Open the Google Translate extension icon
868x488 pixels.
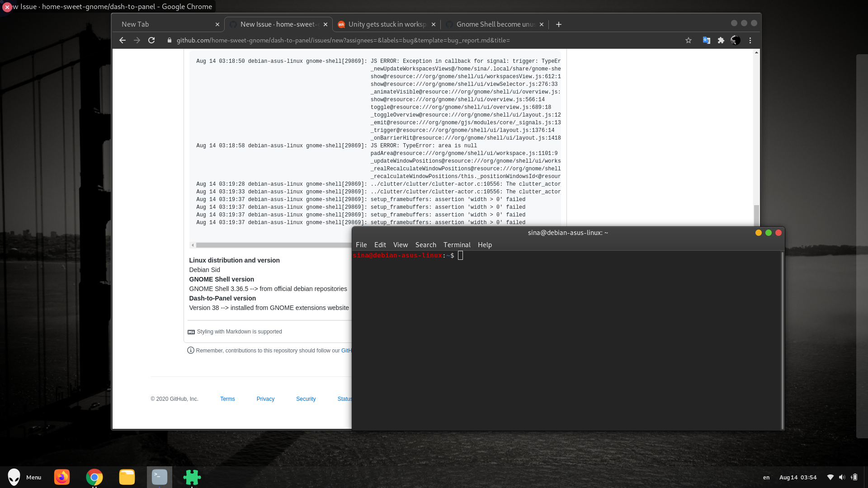[x=706, y=40]
